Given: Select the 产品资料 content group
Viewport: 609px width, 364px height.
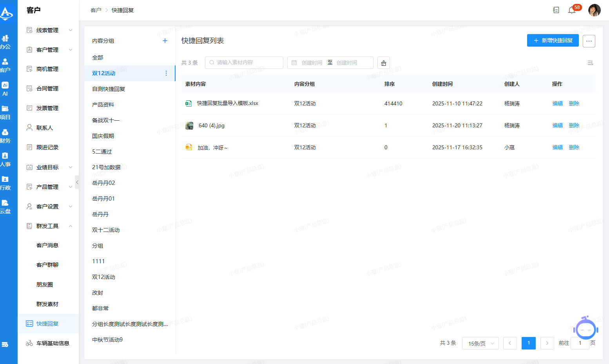Looking at the screenshot, I should coord(103,105).
